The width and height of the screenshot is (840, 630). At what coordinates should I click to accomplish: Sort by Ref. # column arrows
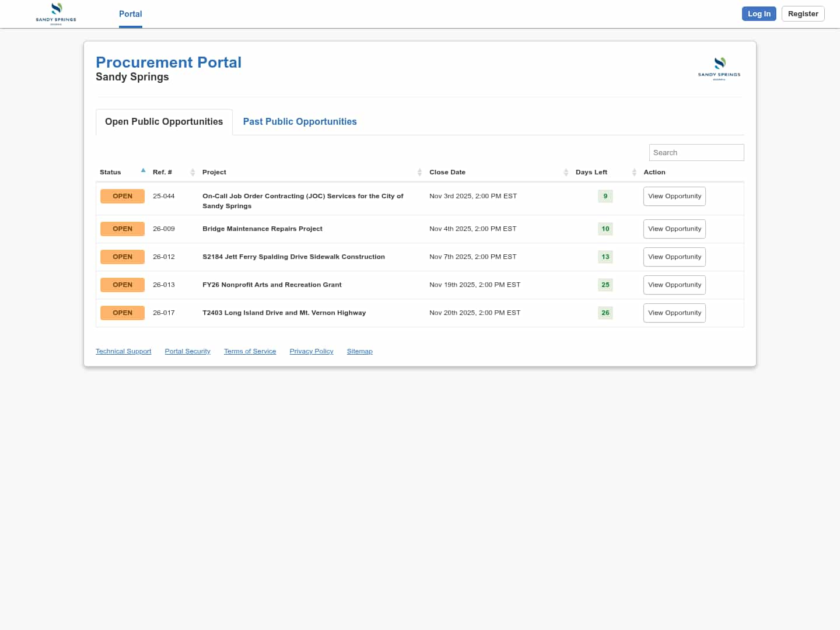[x=192, y=172]
